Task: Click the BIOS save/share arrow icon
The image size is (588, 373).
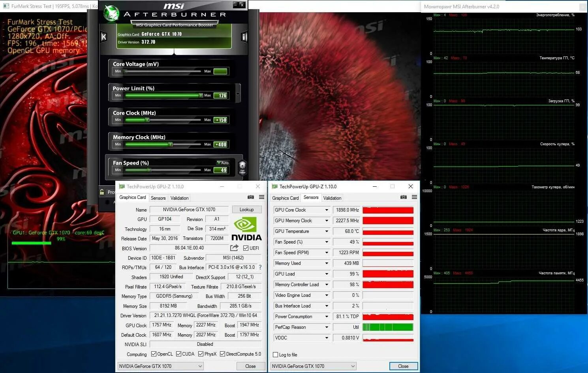Action: [234, 248]
